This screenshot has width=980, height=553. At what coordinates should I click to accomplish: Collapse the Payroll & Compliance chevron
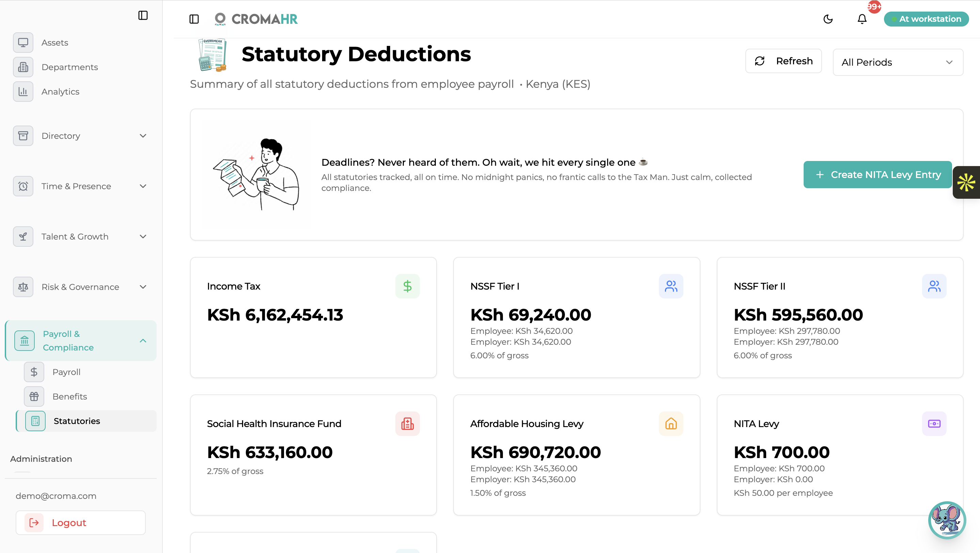click(x=143, y=341)
